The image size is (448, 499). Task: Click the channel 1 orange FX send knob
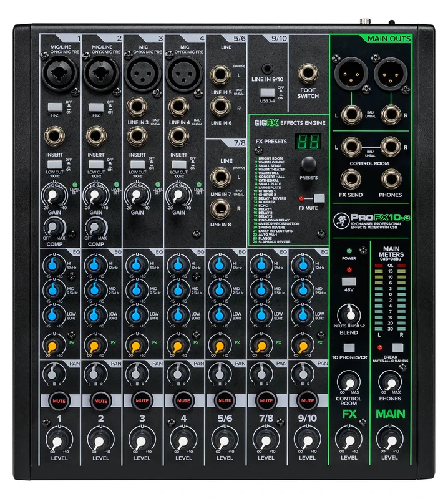click(x=52, y=345)
